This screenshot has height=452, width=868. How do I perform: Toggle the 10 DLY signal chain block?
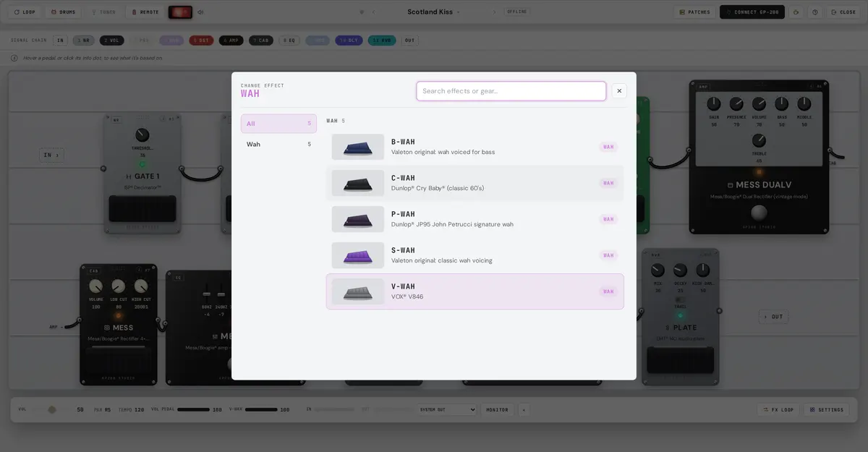pyautogui.click(x=349, y=40)
